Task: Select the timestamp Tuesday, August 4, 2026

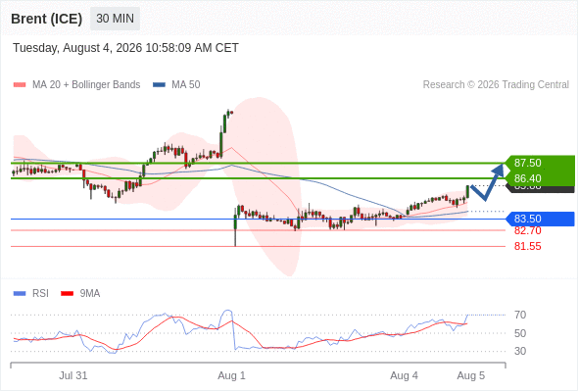Action: click(125, 48)
